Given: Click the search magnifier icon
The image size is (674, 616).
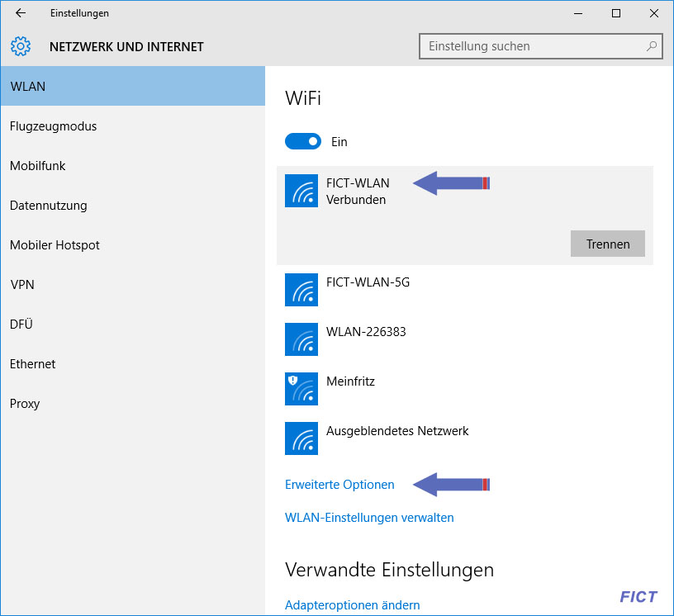Looking at the screenshot, I should [651, 46].
